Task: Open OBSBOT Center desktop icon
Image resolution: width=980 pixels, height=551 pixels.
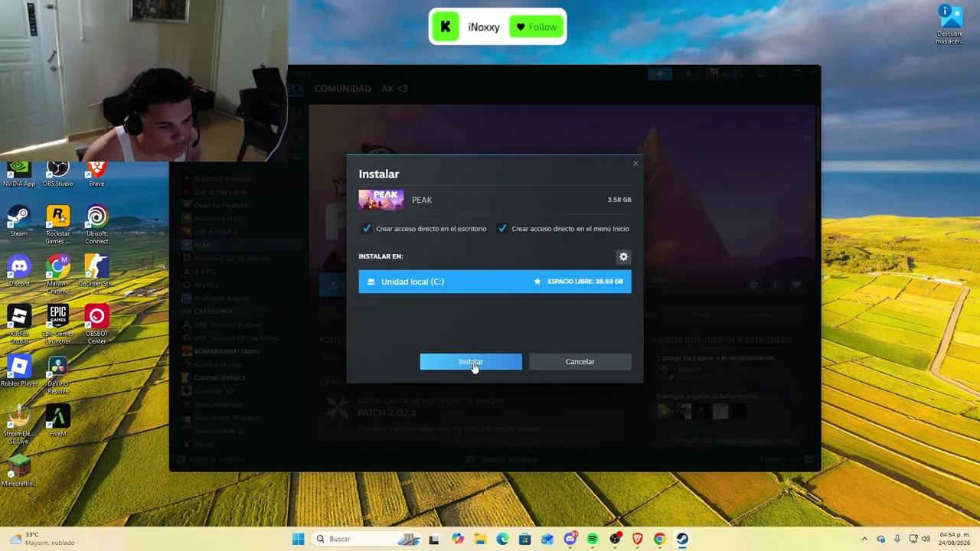Action: click(x=96, y=325)
